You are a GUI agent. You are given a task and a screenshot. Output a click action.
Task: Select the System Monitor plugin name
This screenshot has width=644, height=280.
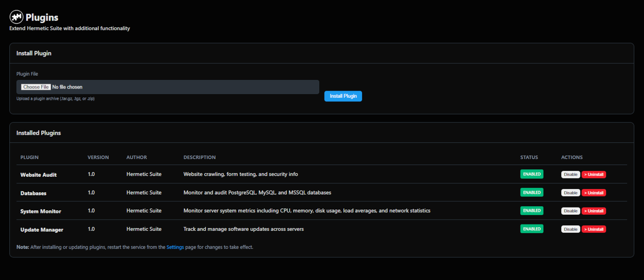tap(41, 212)
